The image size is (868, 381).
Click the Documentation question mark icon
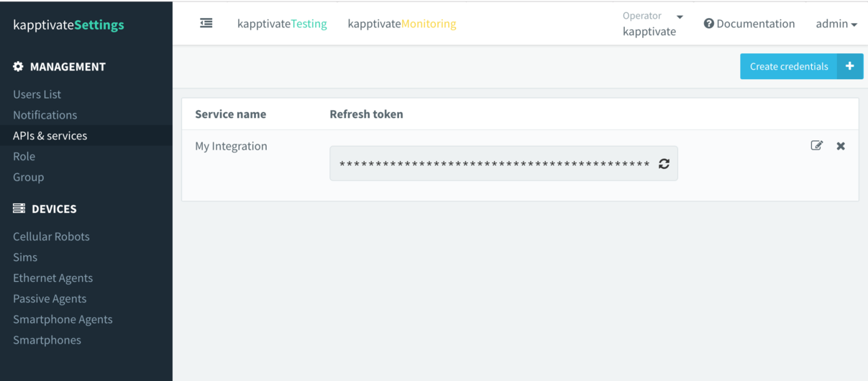708,24
